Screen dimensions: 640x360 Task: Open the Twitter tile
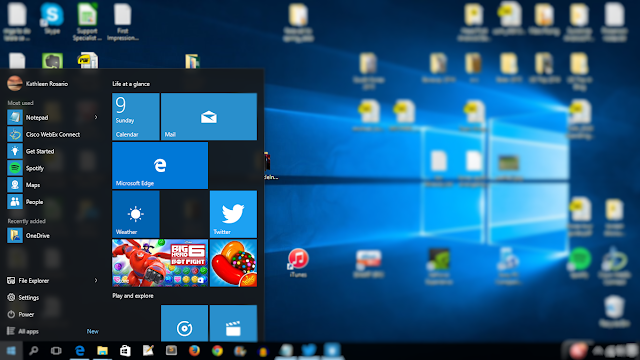[233, 214]
